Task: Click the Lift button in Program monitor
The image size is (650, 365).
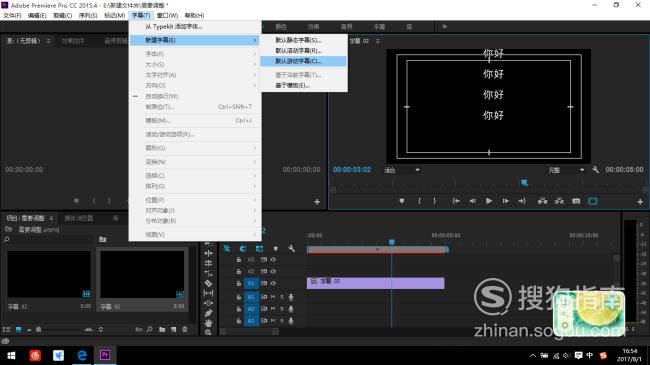Action: click(542, 201)
